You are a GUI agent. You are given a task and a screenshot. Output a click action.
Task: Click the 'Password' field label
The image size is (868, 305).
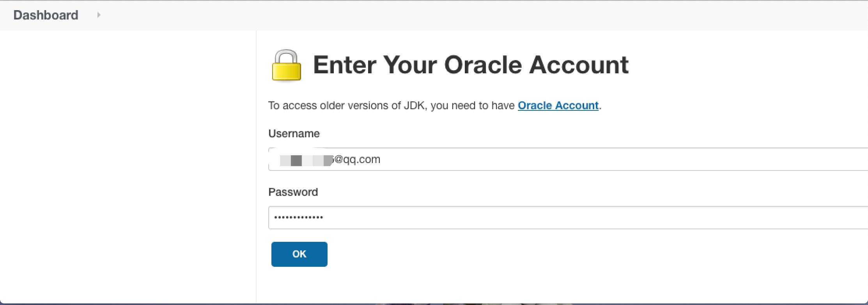pyautogui.click(x=293, y=192)
